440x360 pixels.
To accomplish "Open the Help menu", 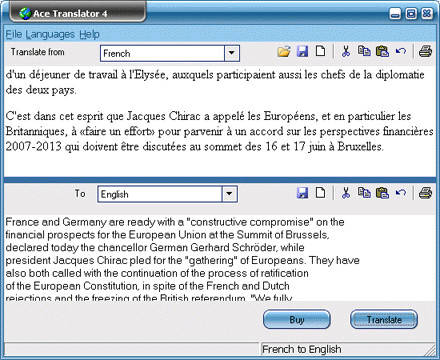I will (x=89, y=34).
